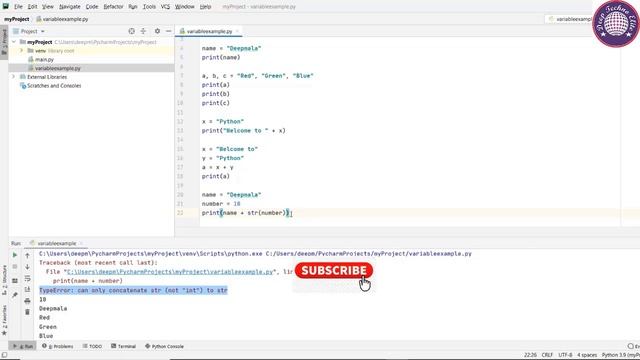Click the YouTube Subscribe button overlay
The width and height of the screenshot is (640, 360).
pos(334,271)
